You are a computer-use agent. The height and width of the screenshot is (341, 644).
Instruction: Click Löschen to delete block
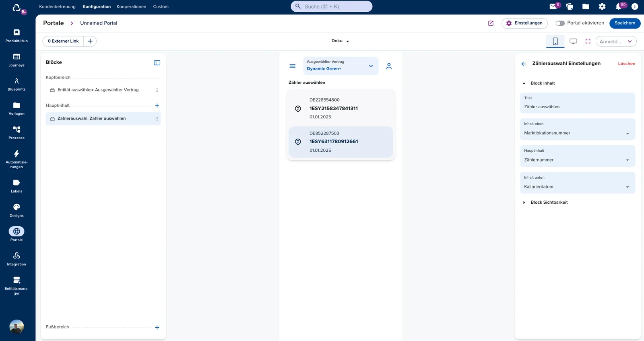(x=627, y=64)
